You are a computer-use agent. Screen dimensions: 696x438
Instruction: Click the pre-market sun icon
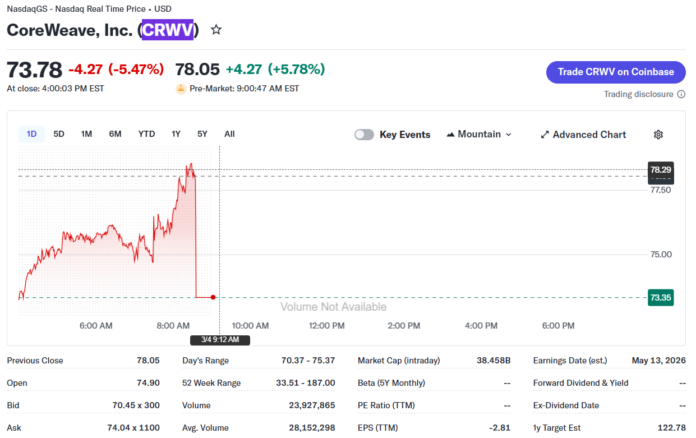180,89
